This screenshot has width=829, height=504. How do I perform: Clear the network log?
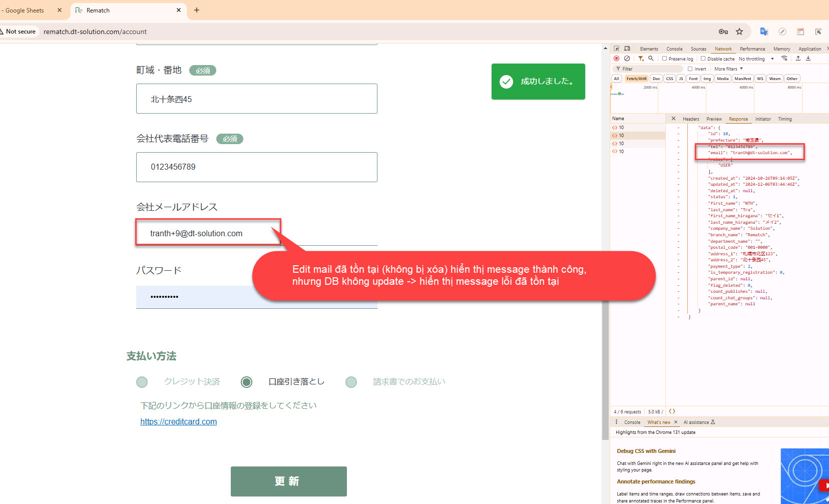click(627, 59)
